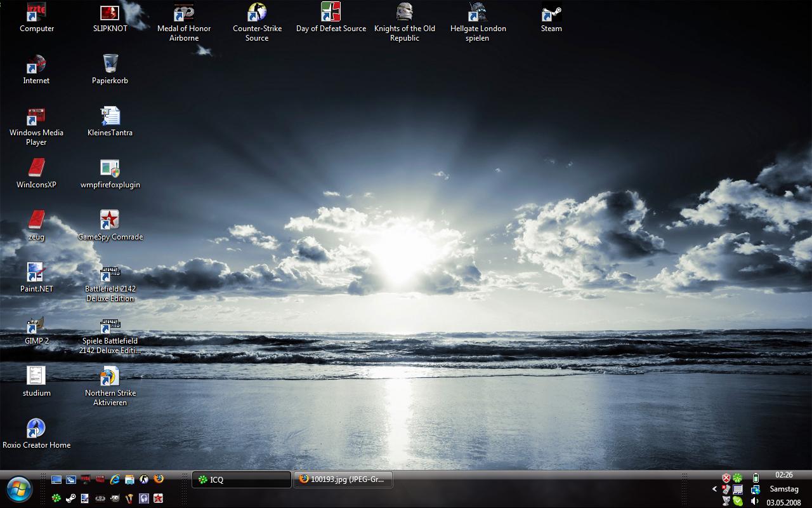
Task: Click the Hellgate London spielen shortcut
Action: (478, 14)
